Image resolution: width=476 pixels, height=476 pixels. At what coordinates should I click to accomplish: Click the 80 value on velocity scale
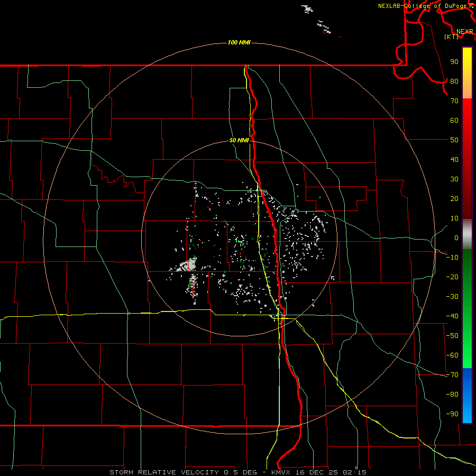(x=454, y=81)
